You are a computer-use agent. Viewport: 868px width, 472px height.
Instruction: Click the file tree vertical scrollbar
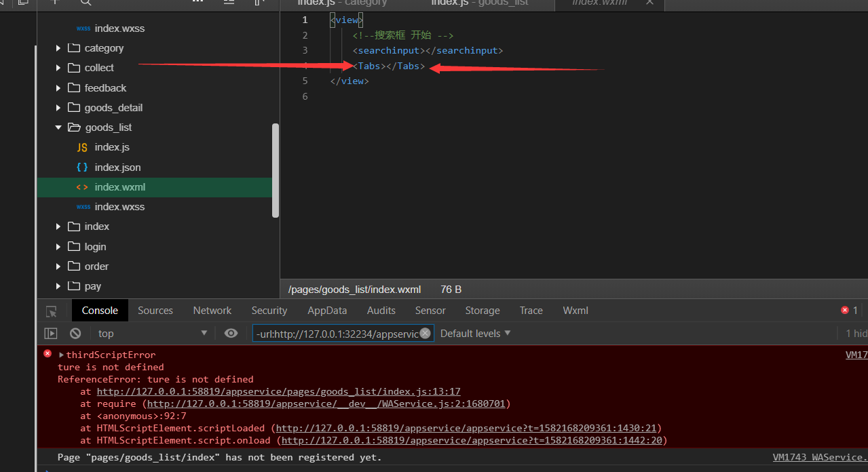(x=275, y=170)
